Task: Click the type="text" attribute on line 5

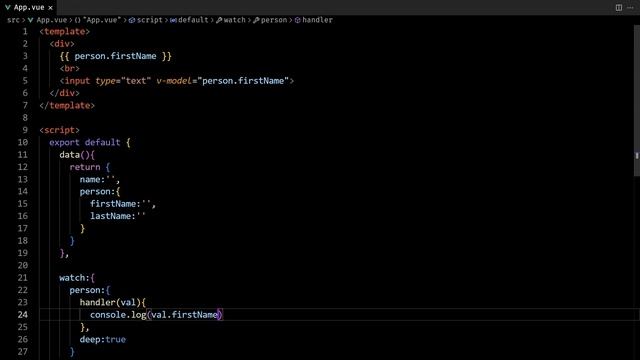Action: pos(123,81)
